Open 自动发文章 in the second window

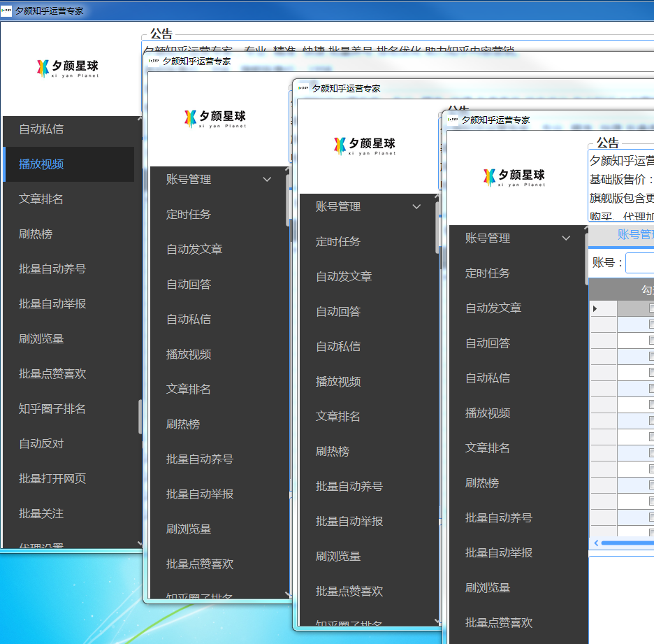(194, 249)
